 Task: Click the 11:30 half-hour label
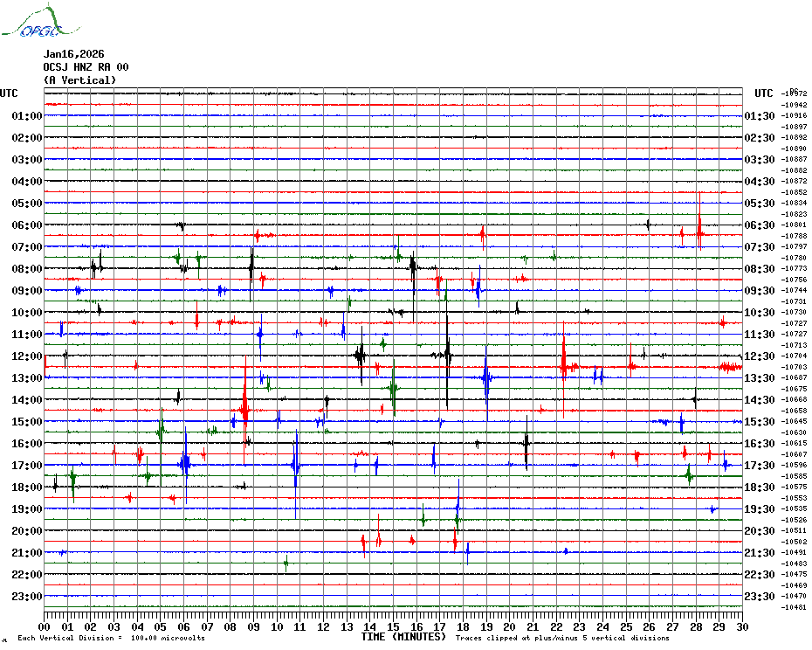click(x=760, y=335)
